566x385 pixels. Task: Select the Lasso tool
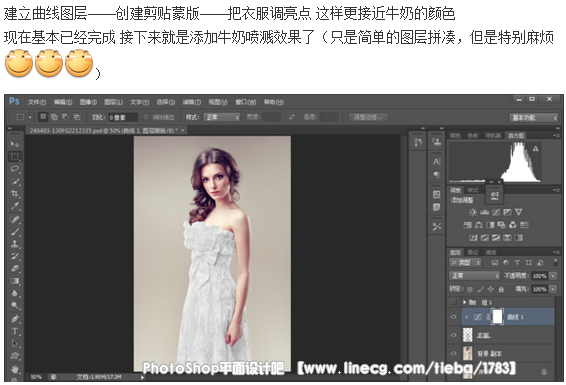pos(14,169)
